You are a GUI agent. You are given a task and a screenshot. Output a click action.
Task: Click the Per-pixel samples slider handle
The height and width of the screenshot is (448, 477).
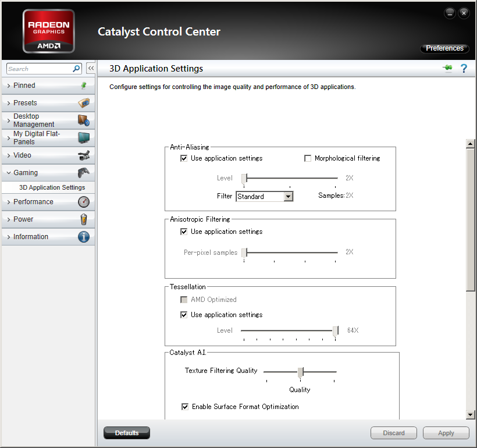[x=244, y=253]
